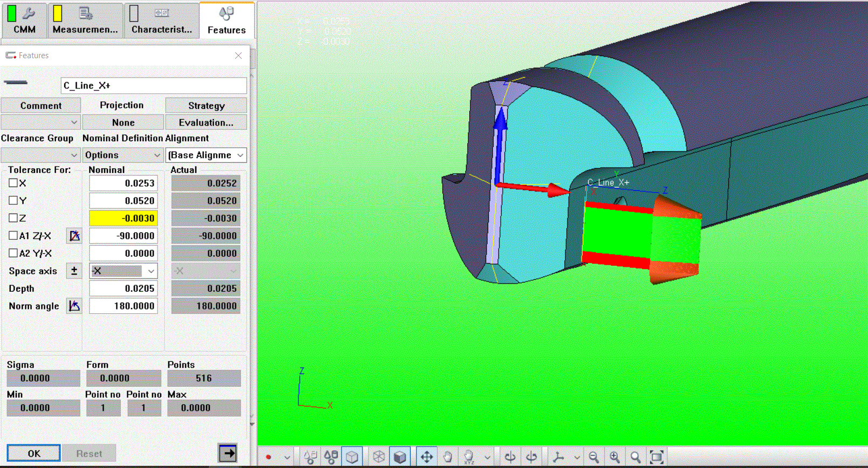The image size is (868, 468).
Task: Click the A1 angle icon button
Action: point(74,236)
